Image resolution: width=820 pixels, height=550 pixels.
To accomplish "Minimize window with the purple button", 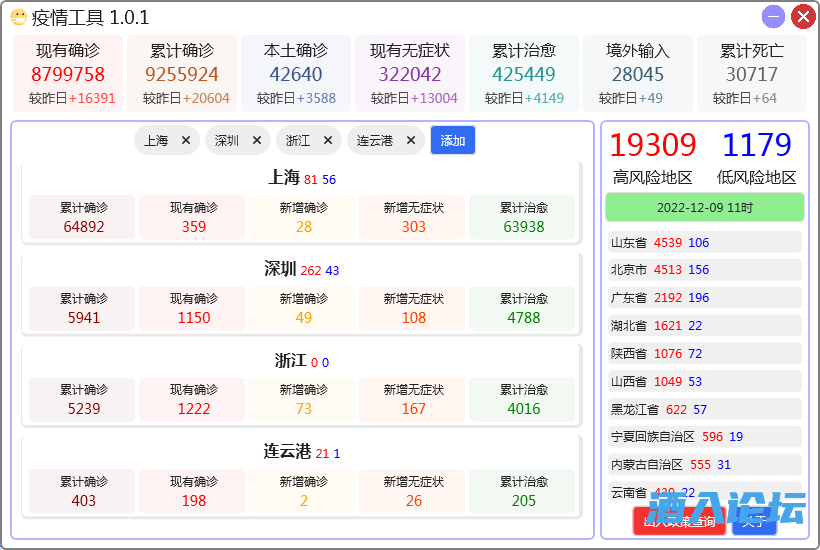I will click(x=773, y=17).
